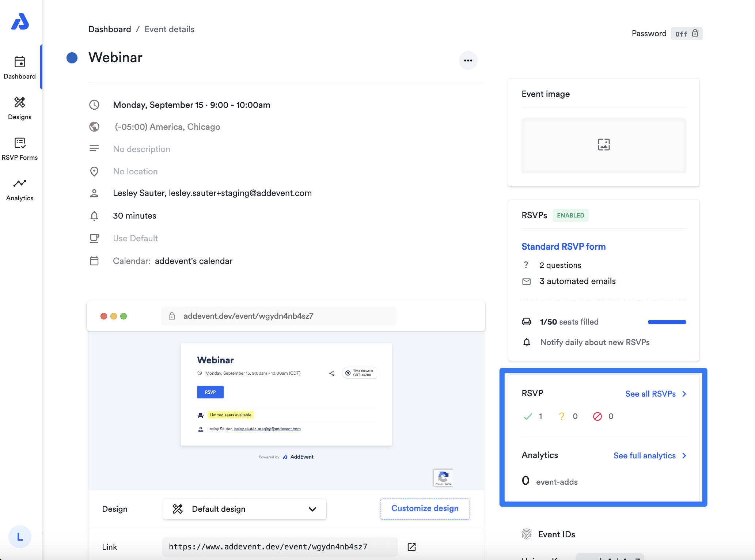Click the share icon in the event preview
This screenshot has height=560, width=755.
click(x=331, y=373)
